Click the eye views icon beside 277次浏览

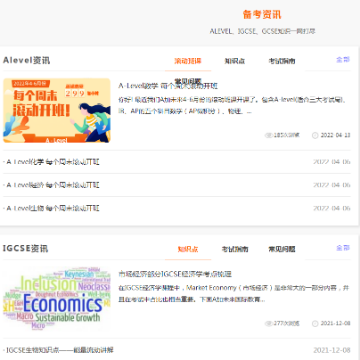pos(269,323)
